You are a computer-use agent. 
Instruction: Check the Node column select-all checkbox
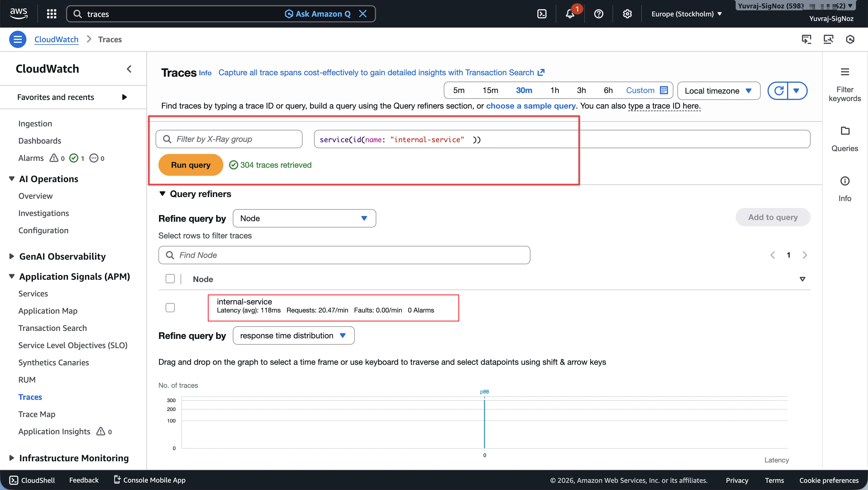coord(170,279)
